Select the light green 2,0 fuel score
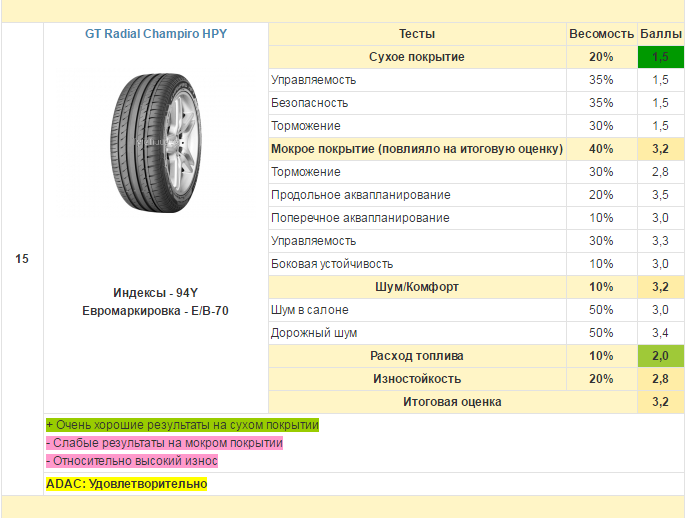Image resolution: width=693 pixels, height=518 pixels. [x=660, y=356]
